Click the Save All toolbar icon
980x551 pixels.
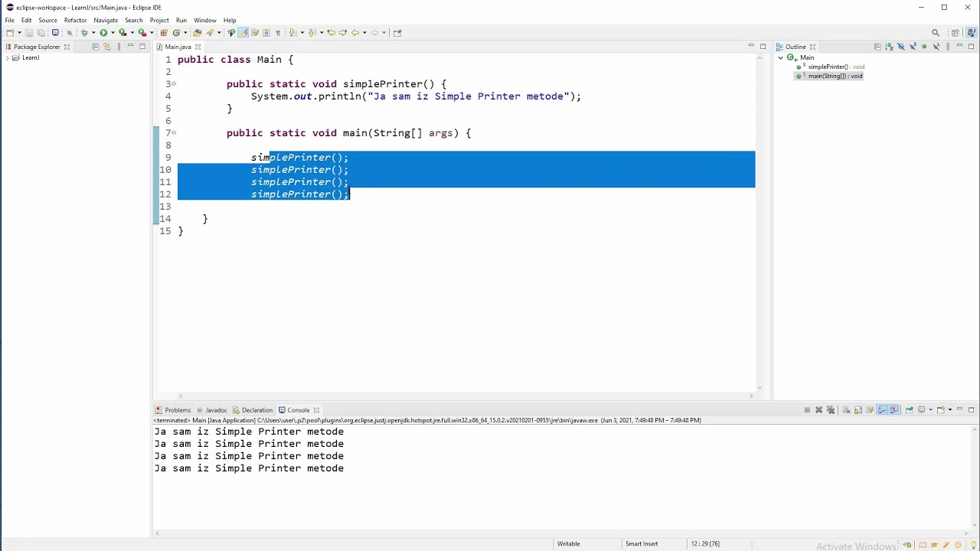[x=41, y=33]
